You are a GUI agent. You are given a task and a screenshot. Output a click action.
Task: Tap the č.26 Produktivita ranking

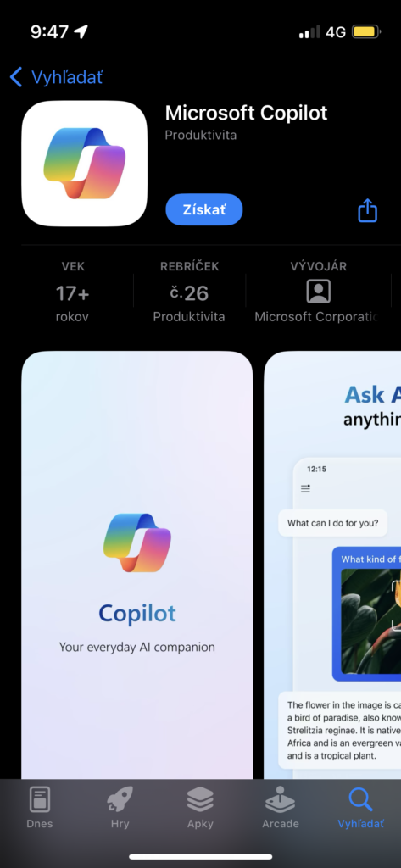pyautogui.click(x=189, y=292)
